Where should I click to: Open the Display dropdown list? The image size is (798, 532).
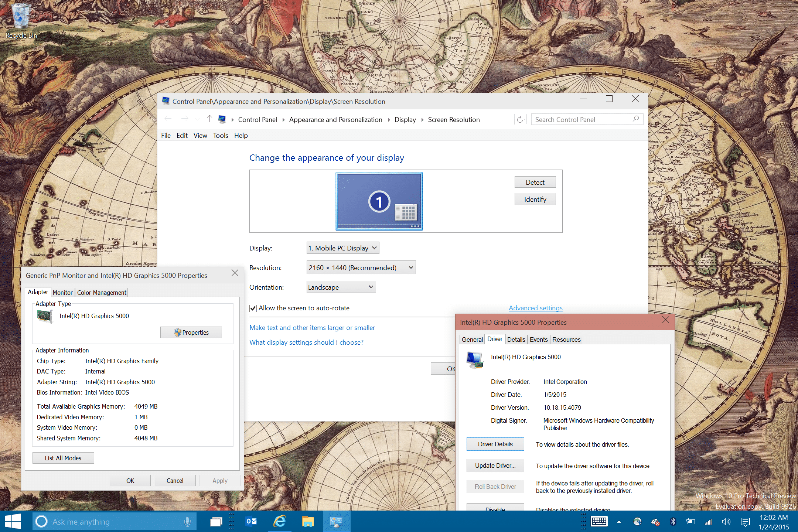click(343, 248)
